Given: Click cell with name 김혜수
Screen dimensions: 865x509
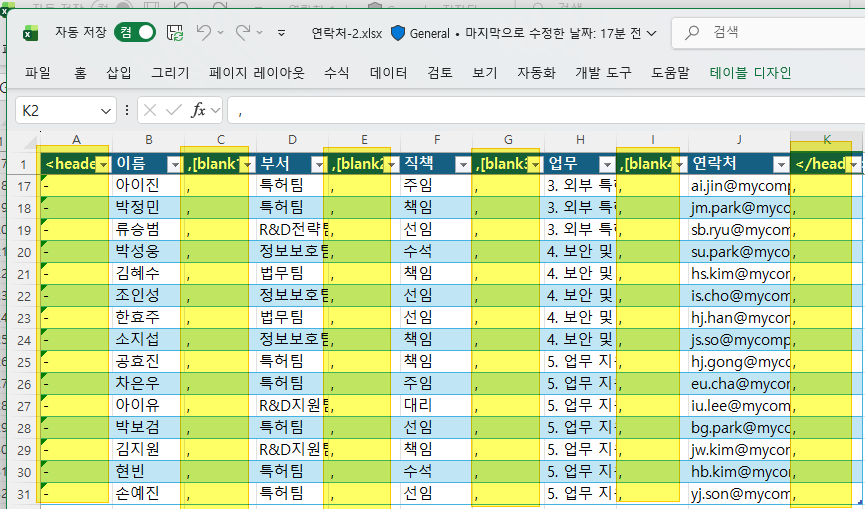Looking at the screenshot, I should tap(148, 274).
